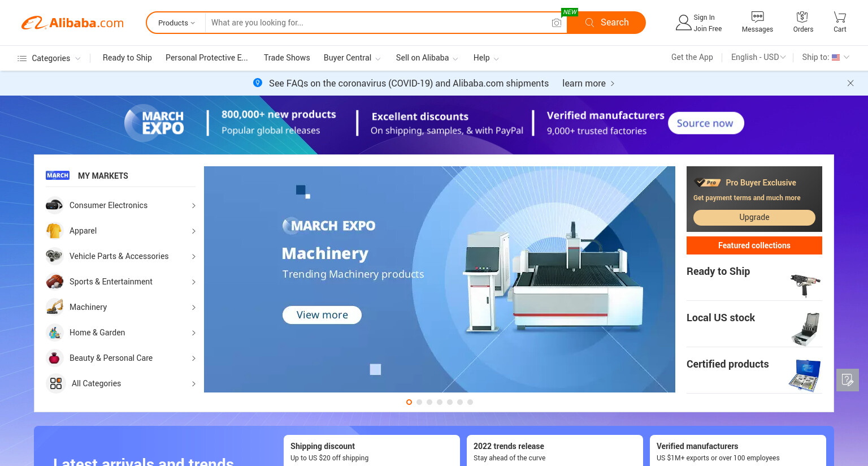Select the last carousel indicator dot

click(x=470, y=402)
